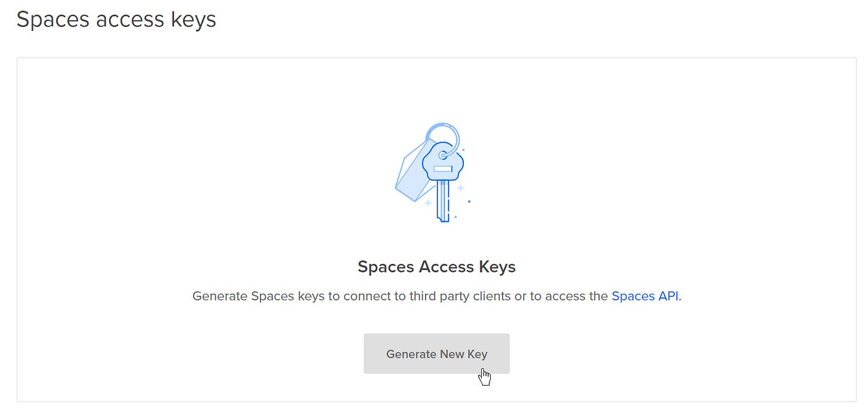Click the light-blue tag shape
Image resolution: width=868 pixels, height=416 pixels.
coord(410,175)
